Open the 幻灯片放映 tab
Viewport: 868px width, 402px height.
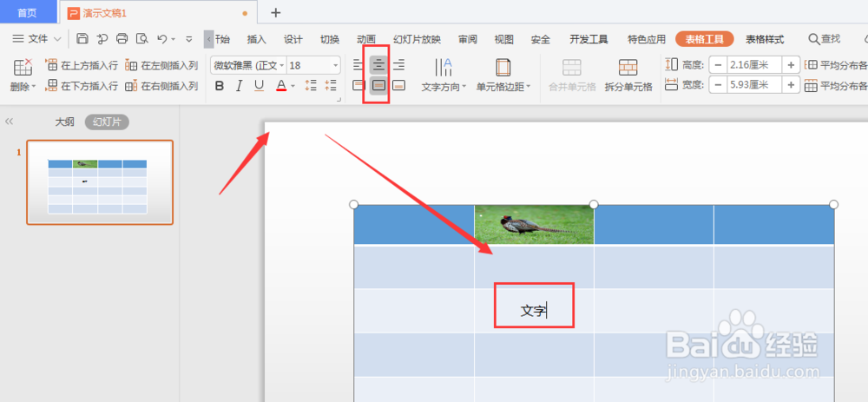[417, 39]
